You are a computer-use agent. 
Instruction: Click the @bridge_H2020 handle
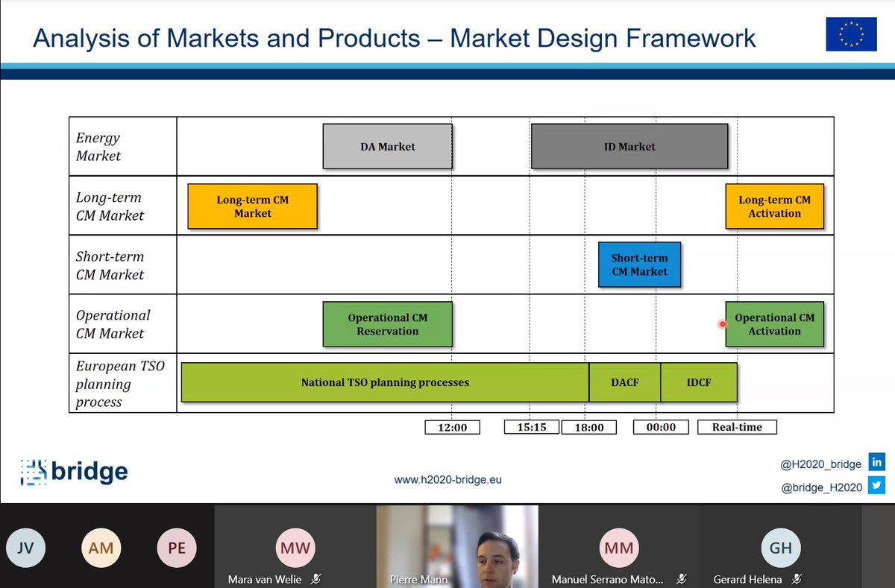coord(821,487)
